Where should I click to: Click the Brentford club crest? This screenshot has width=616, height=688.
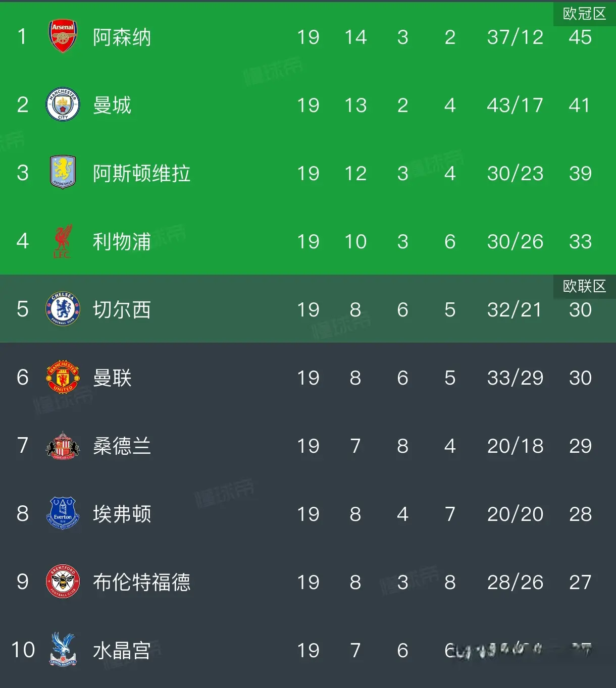63,581
